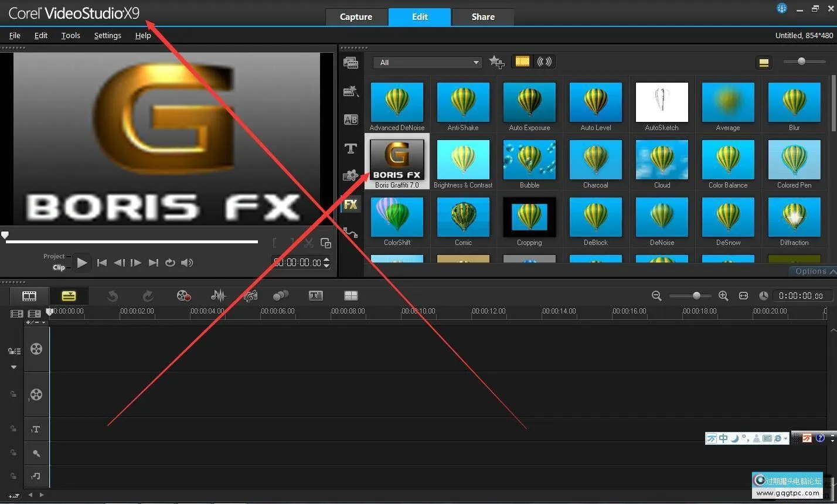
Task: Select the Boris Graffiti 7.0 filter thumbnail
Action: coord(397,161)
